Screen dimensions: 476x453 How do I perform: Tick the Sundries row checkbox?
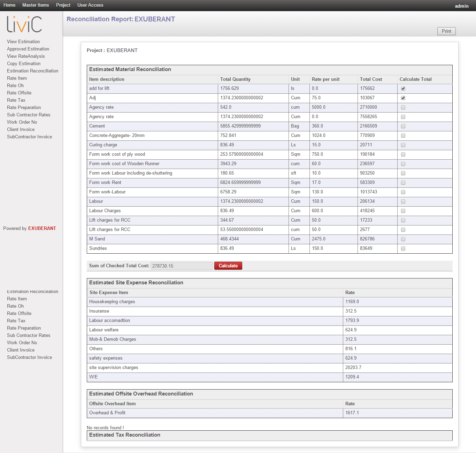click(x=403, y=248)
